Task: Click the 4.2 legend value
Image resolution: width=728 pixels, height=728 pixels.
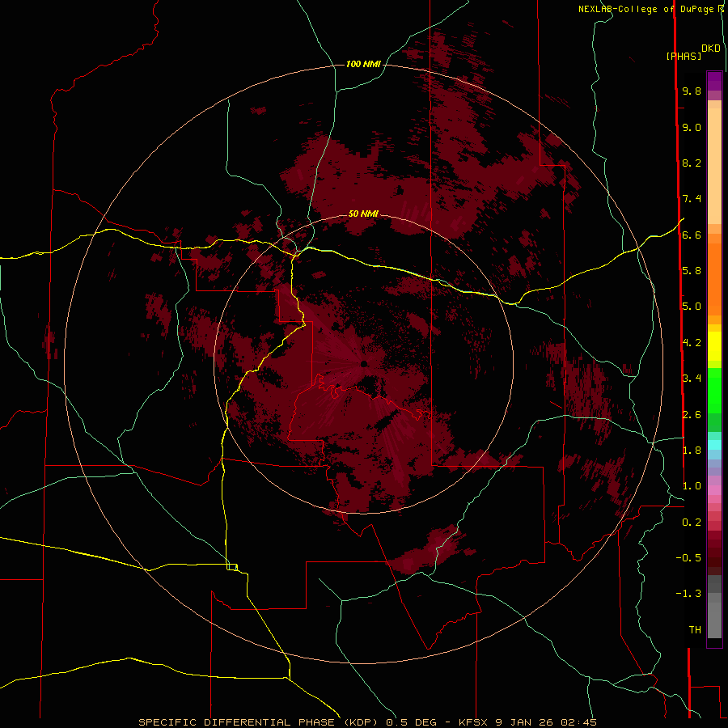Action: point(692,343)
